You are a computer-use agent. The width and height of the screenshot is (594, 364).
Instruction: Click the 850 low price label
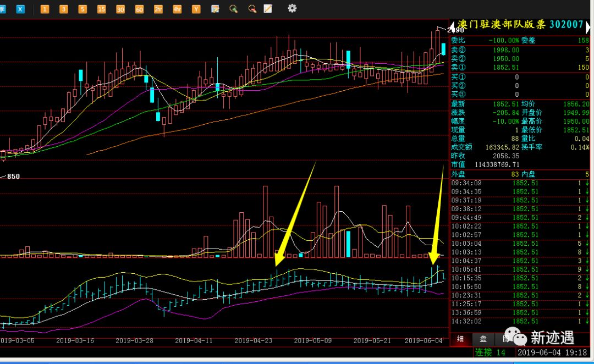coord(13,177)
